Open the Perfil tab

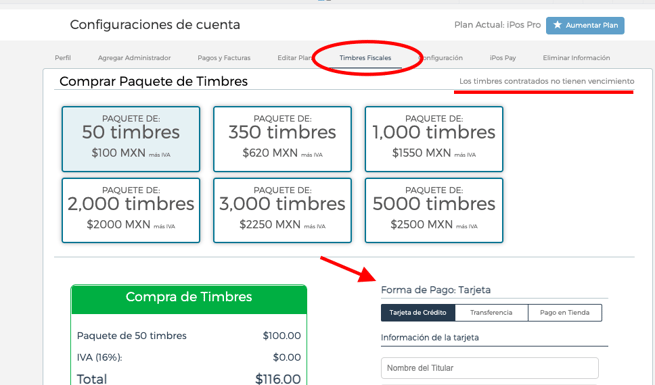coord(63,58)
